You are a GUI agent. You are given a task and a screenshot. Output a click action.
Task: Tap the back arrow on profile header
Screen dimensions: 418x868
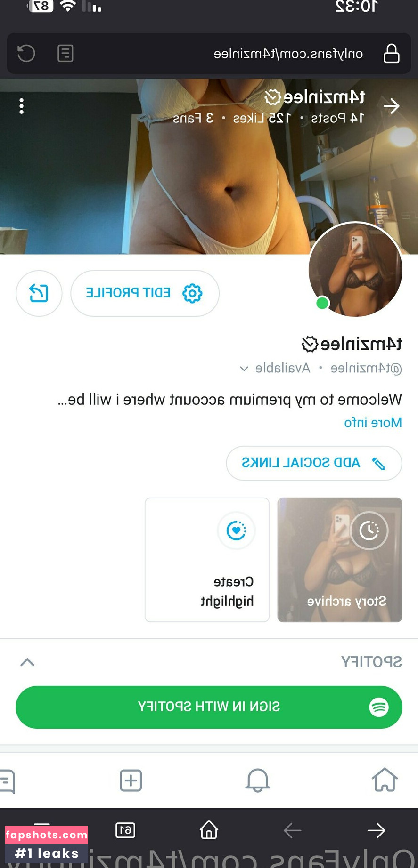click(391, 106)
